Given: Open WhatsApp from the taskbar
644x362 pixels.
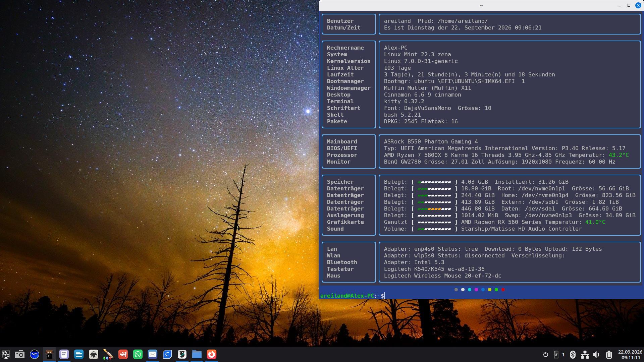Looking at the screenshot, I should coord(138,354).
